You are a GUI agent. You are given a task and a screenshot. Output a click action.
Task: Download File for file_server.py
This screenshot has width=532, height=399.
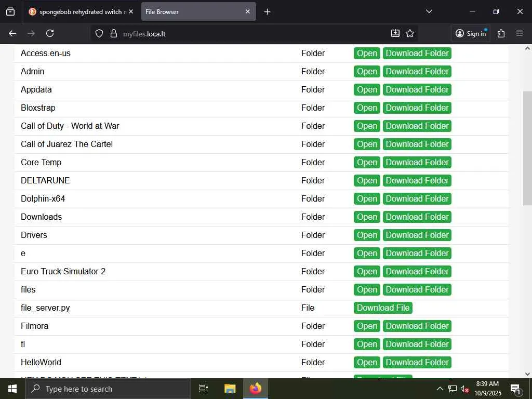click(383, 308)
